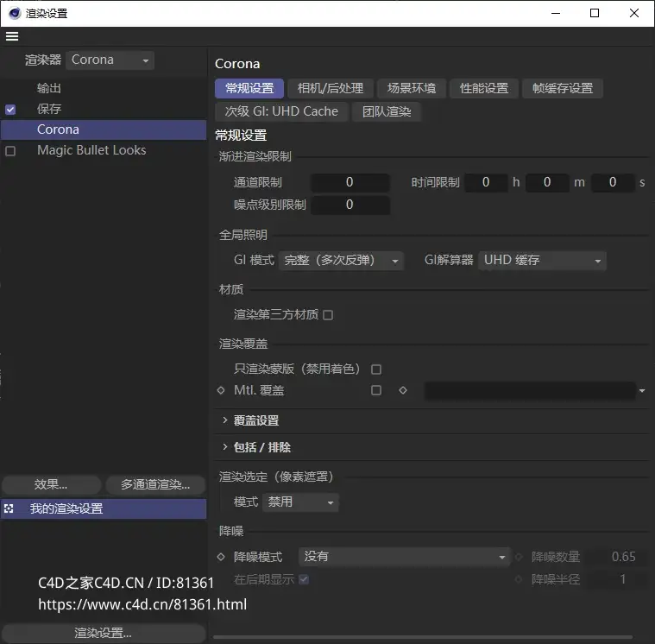
Task: Click the 时间限制 hours field
Action: pos(486,183)
